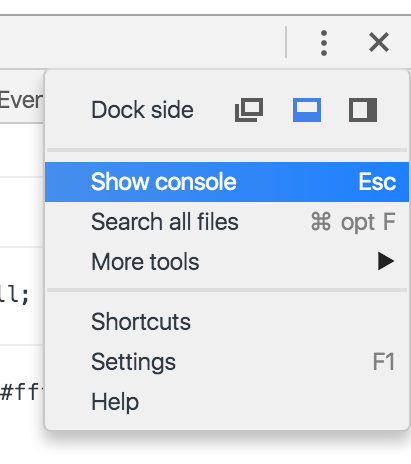Undock DevTools into a separate window
Viewport: 411px width, 464px height.
(249, 110)
